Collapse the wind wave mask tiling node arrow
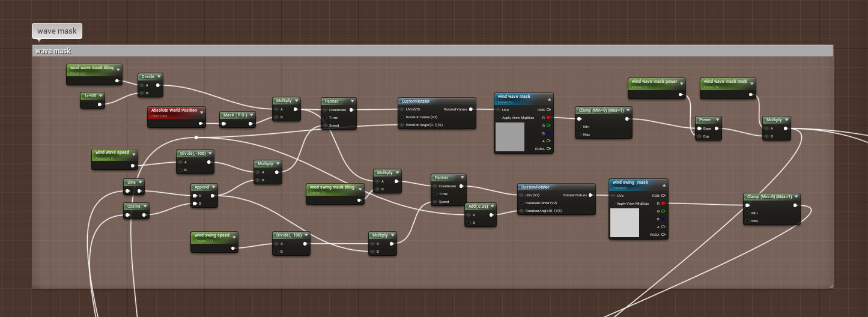The width and height of the screenshot is (868, 317). click(118, 70)
